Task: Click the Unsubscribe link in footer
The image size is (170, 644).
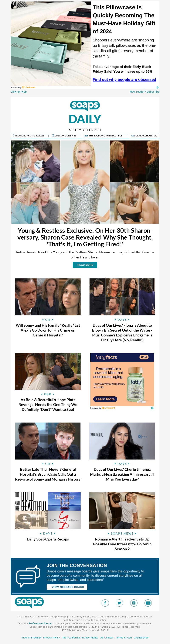Action: click(141, 637)
